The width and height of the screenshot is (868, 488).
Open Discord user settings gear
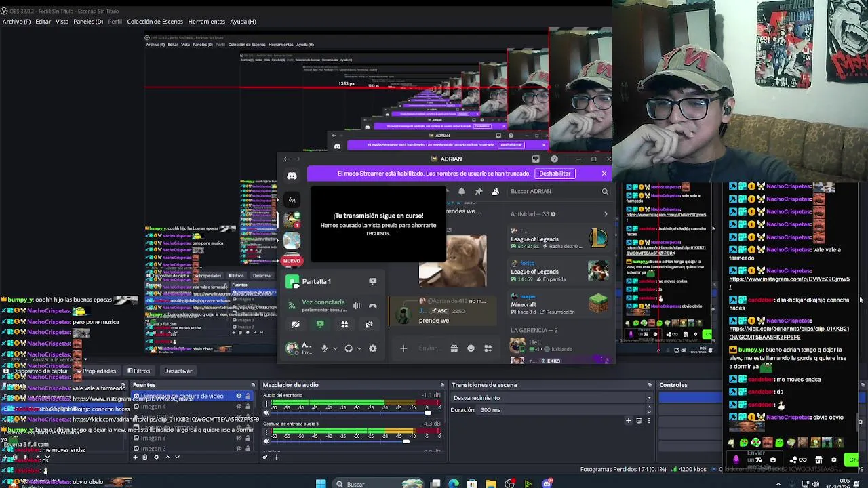click(x=372, y=348)
